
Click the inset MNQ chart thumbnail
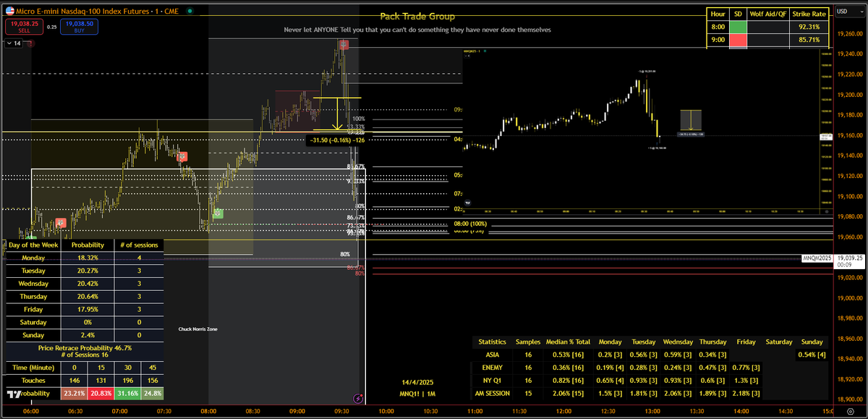pos(647,132)
